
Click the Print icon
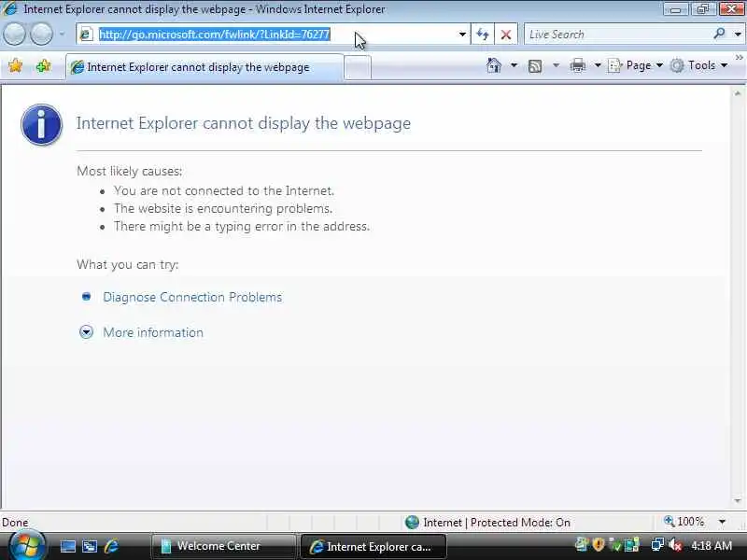[x=578, y=65]
